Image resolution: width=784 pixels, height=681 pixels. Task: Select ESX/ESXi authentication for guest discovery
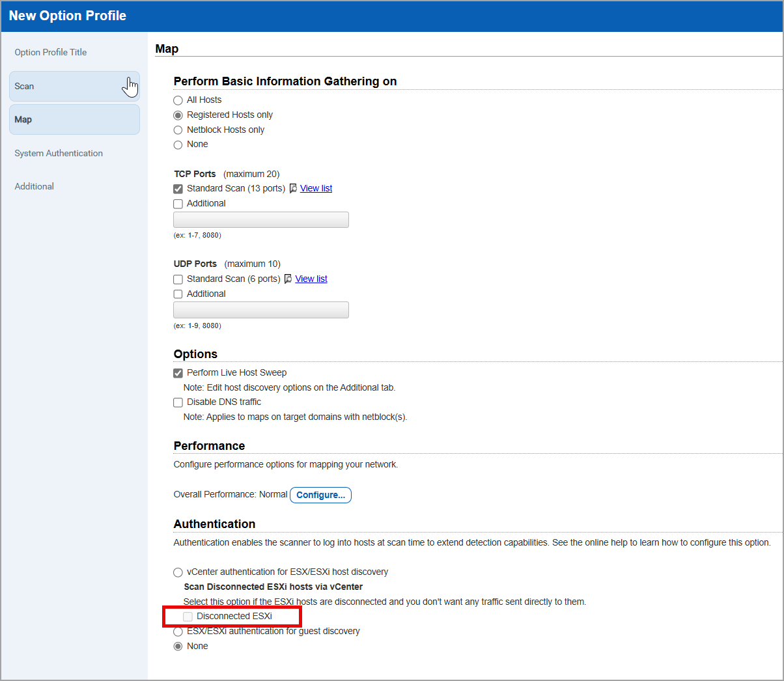click(x=178, y=631)
